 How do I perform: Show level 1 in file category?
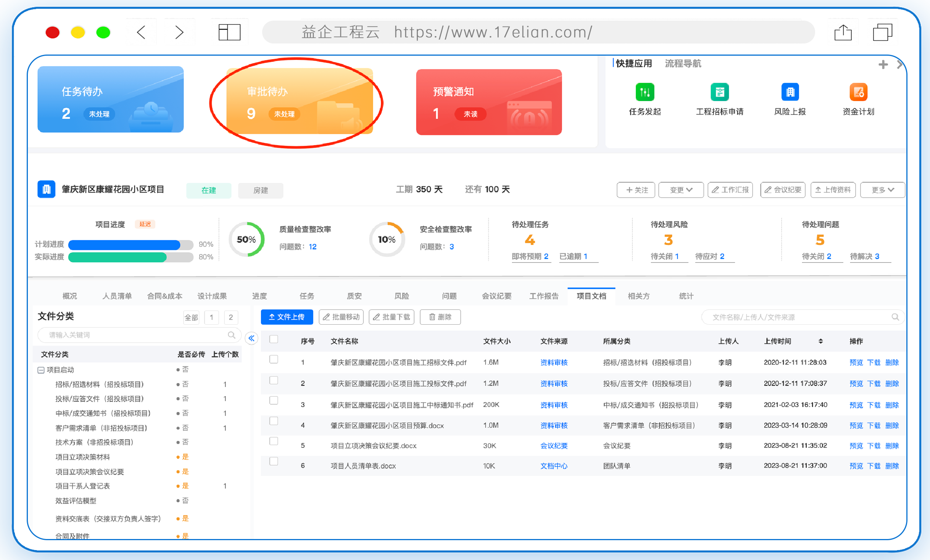(211, 317)
